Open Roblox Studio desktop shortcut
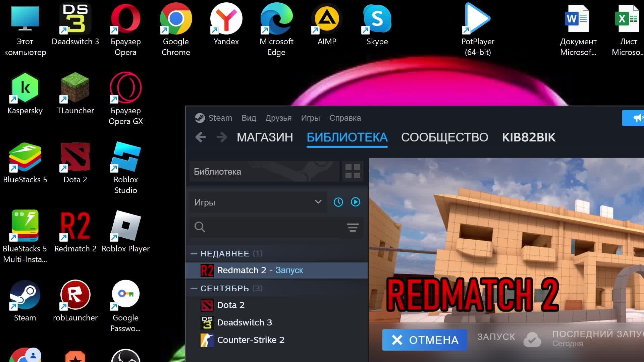 [126, 168]
